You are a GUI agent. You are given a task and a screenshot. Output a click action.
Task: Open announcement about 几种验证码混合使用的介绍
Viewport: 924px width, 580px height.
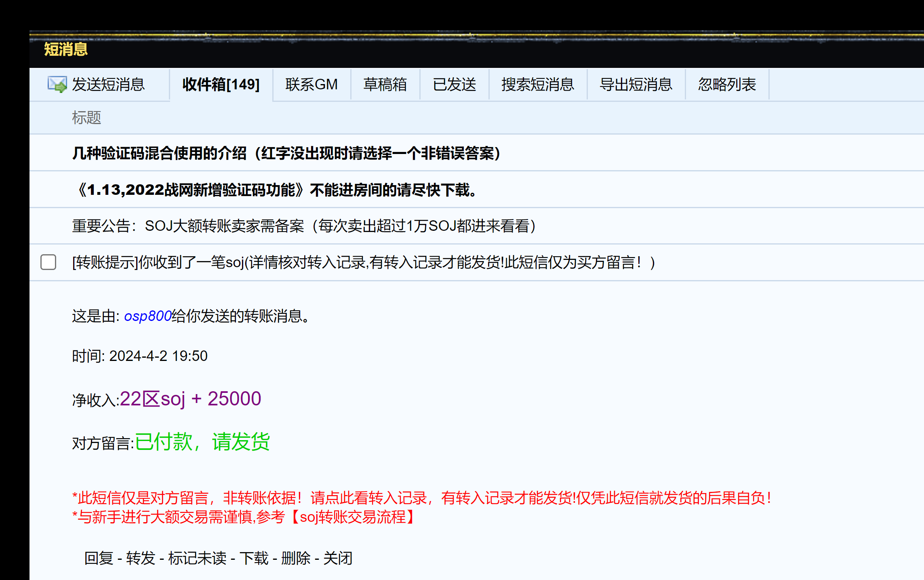coord(286,153)
